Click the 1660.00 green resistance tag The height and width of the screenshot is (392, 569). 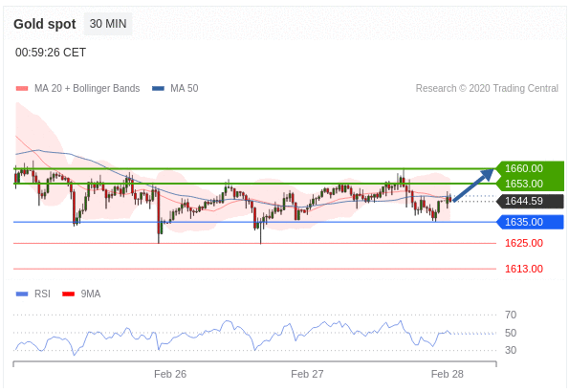pyautogui.click(x=530, y=168)
